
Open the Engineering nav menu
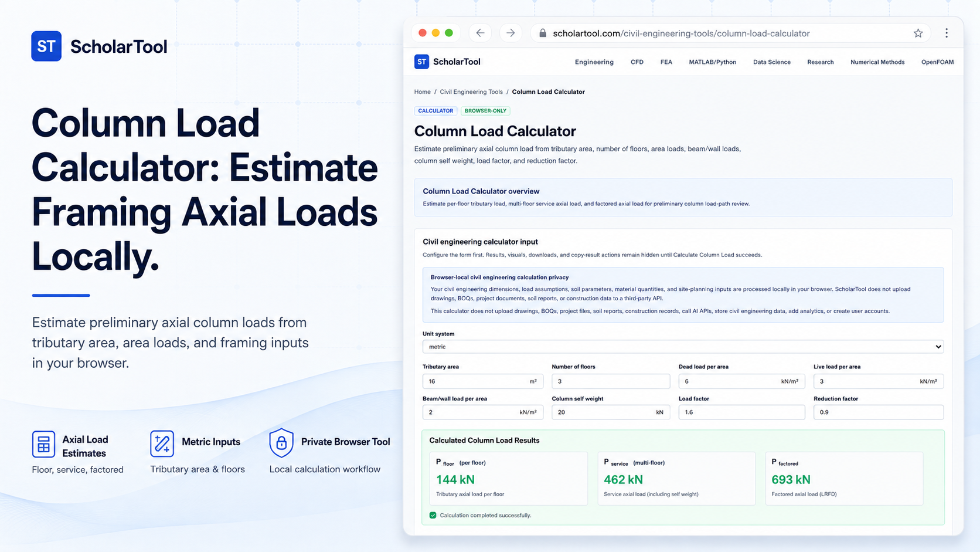(x=594, y=62)
